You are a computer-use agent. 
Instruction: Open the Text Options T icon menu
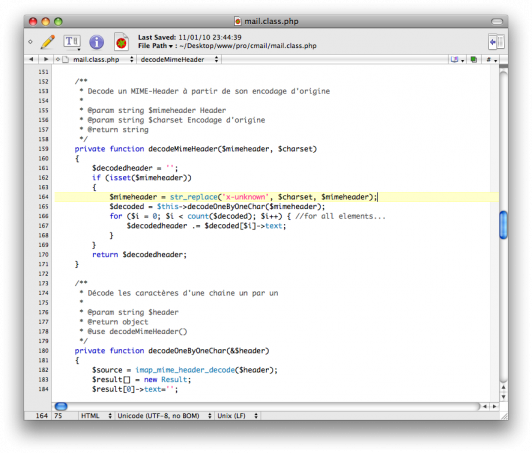pyautogui.click(x=72, y=42)
